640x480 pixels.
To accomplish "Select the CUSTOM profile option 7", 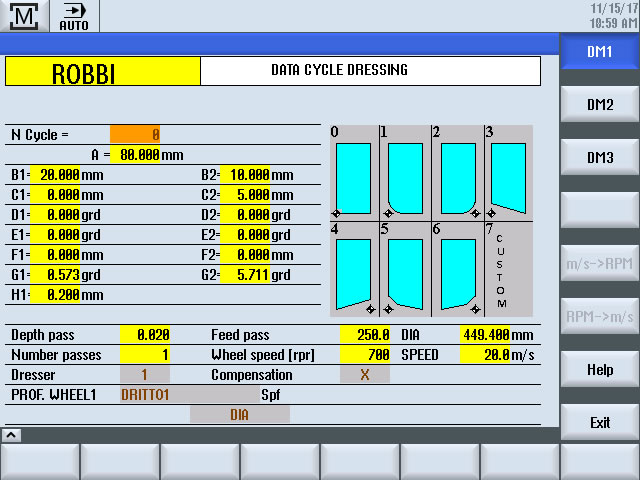I will tap(509, 269).
